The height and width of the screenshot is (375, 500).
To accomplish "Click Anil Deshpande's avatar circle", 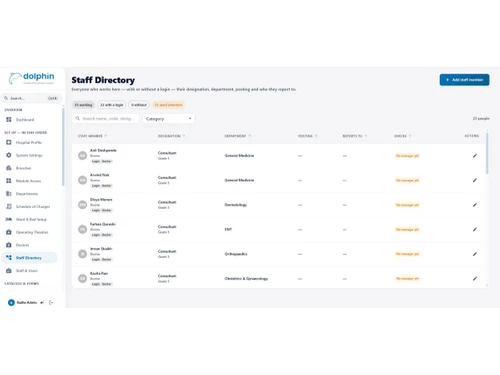I will click(x=82, y=156).
